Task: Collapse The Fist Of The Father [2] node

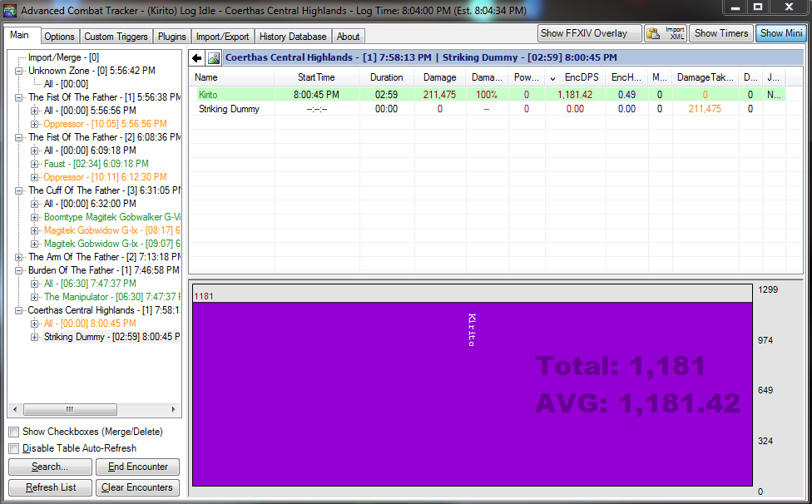Action: 19,137
